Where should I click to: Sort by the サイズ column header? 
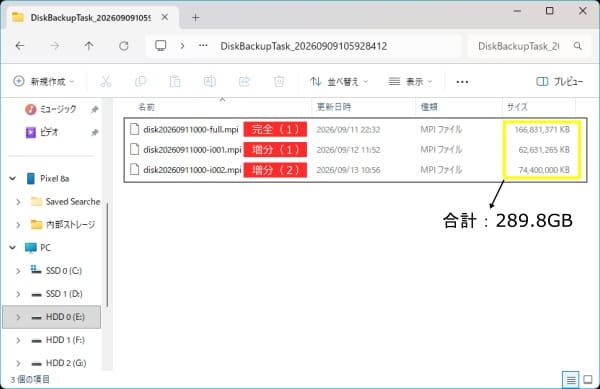[x=517, y=107]
